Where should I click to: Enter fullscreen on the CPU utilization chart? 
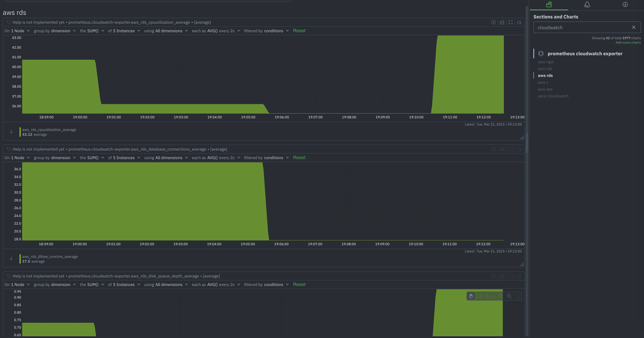(510, 22)
